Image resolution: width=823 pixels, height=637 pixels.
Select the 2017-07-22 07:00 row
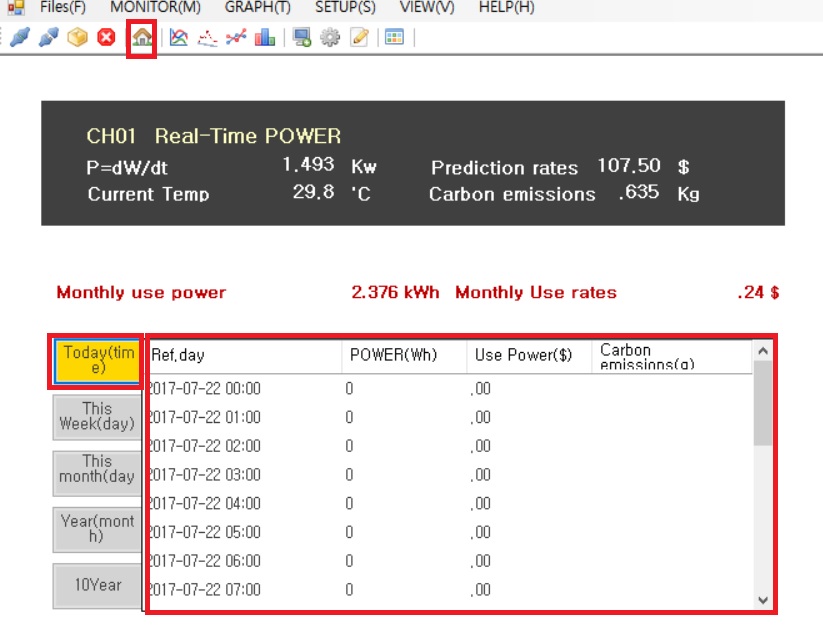click(x=450, y=590)
